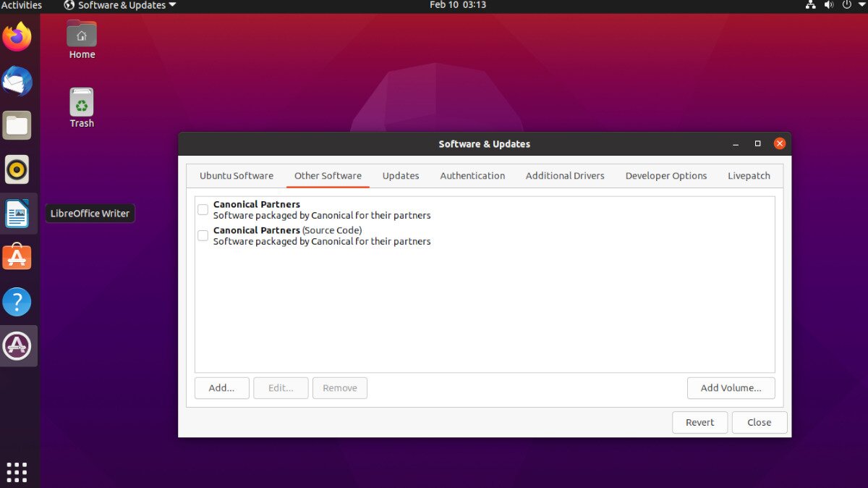This screenshot has height=488, width=868.
Task: Select the Authentication tab
Action: [x=472, y=175]
